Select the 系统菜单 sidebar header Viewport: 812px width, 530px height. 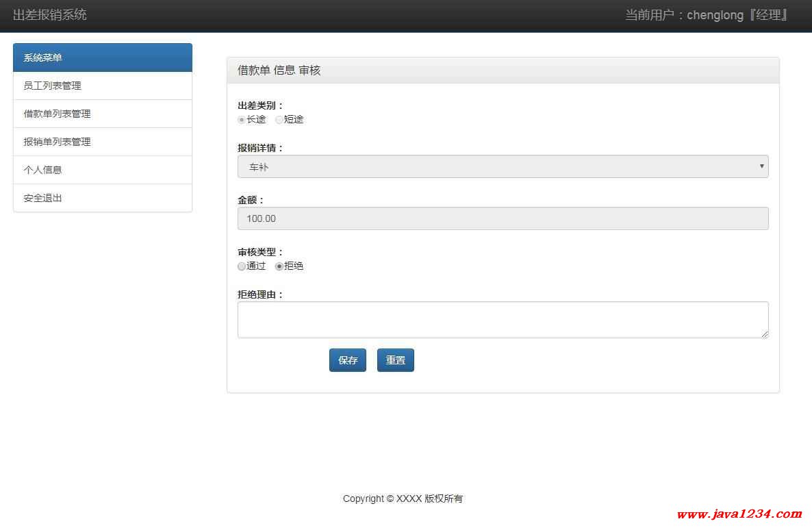click(102, 58)
